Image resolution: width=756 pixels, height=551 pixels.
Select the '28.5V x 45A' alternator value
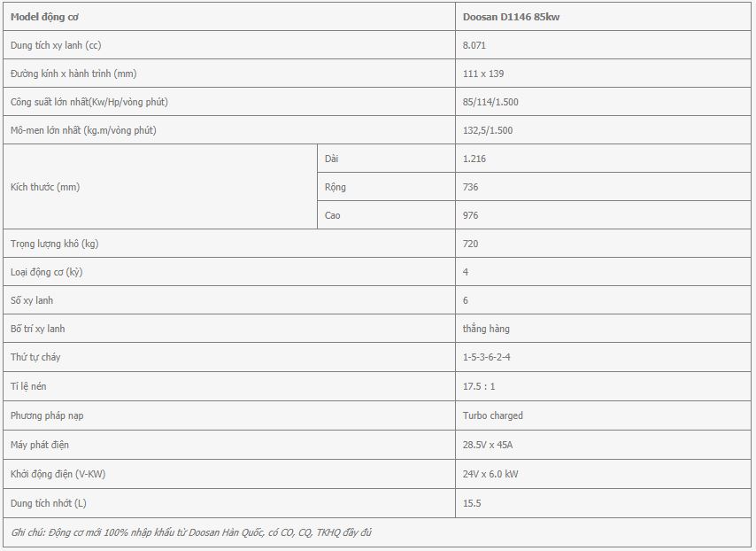(x=488, y=445)
